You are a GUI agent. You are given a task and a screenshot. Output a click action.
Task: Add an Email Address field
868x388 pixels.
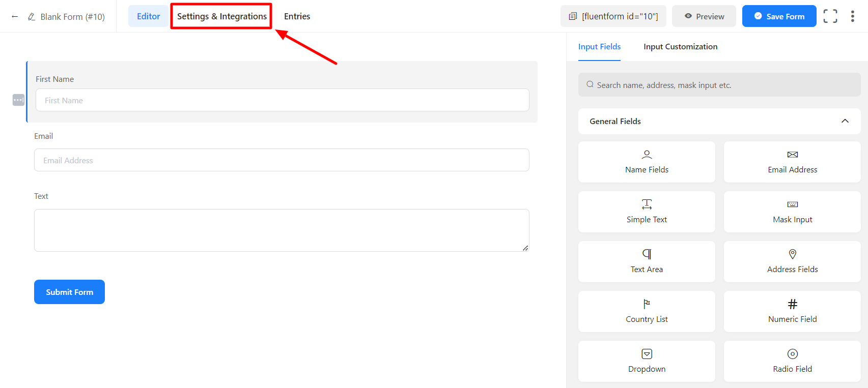pyautogui.click(x=792, y=162)
